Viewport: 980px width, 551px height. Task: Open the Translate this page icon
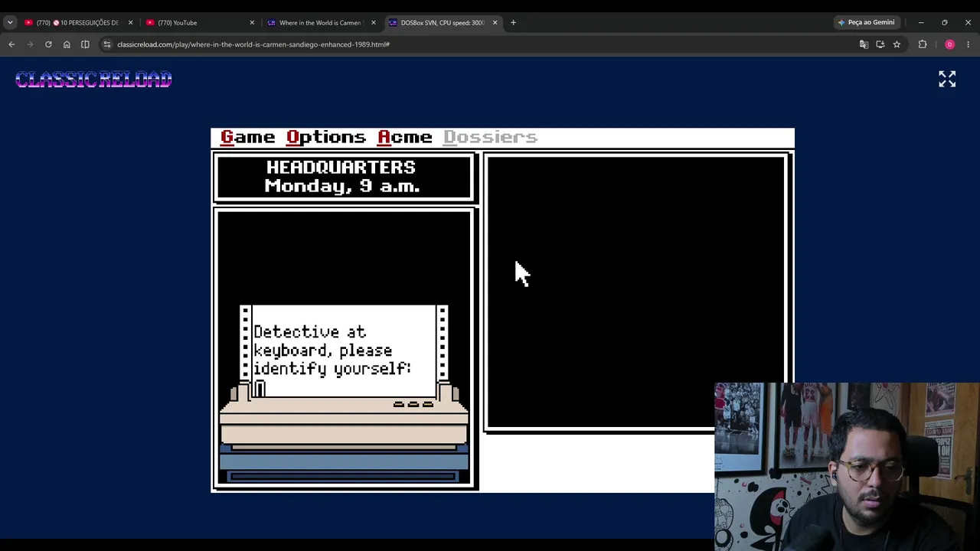tap(864, 44)
